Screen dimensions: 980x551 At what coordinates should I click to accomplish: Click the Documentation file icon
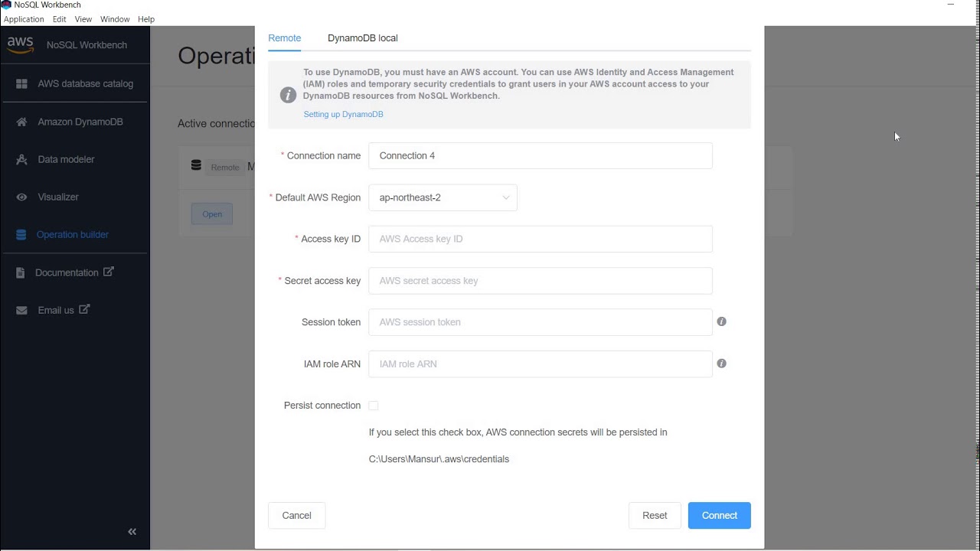[21, 272]
